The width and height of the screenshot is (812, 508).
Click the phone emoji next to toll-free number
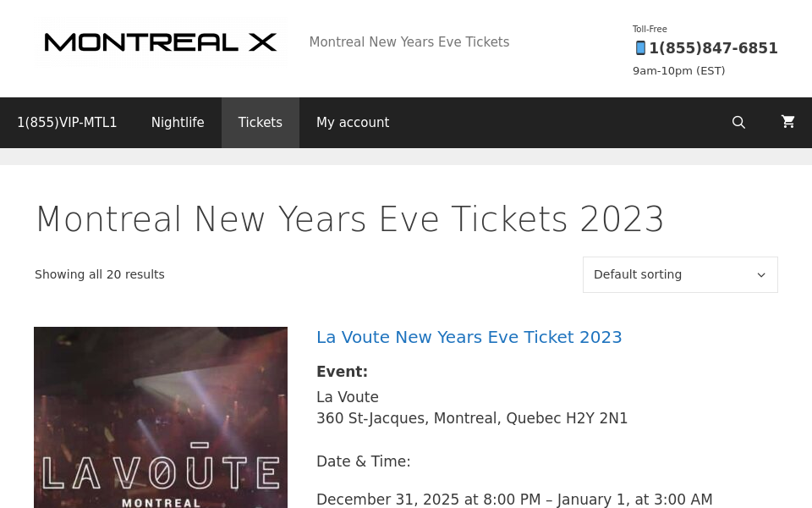pos(641,48)
